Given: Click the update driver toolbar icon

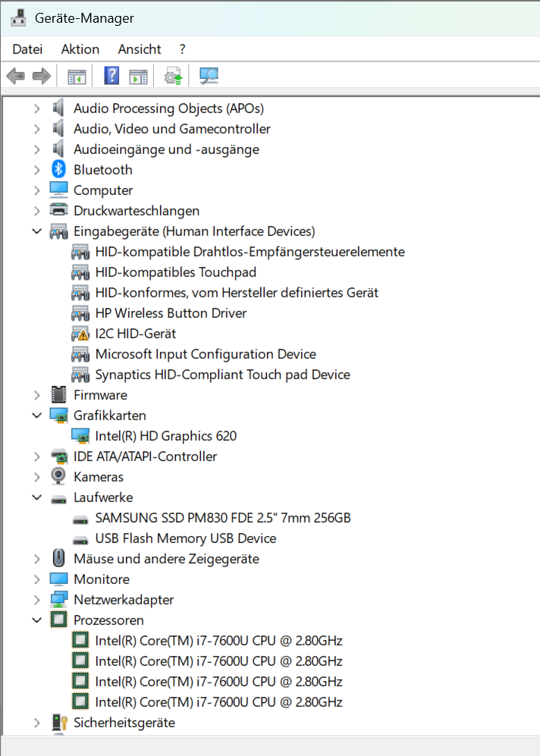Looking at the screenshot, I should (x=174, y=76).
